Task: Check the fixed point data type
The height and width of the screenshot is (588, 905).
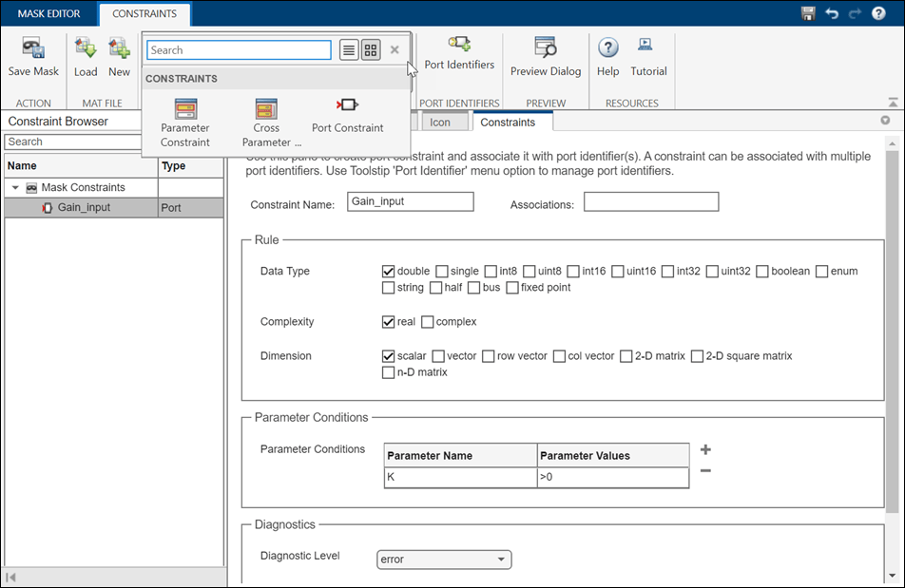Action: (512, 288)
